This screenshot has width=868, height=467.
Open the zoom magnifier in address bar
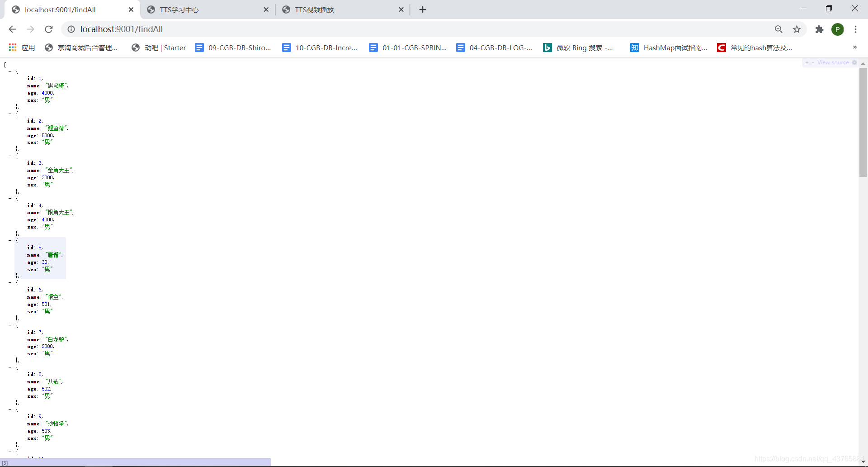778,29
